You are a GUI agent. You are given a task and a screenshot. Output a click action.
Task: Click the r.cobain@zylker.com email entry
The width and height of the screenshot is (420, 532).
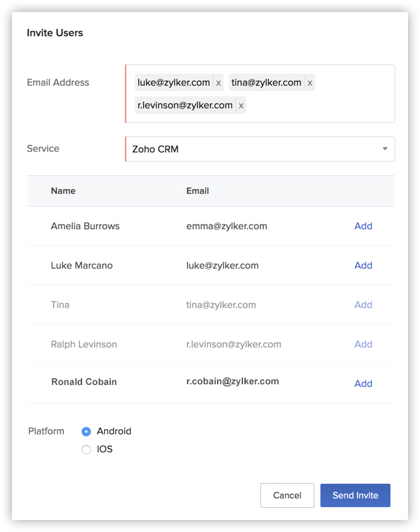click(232, 382)
